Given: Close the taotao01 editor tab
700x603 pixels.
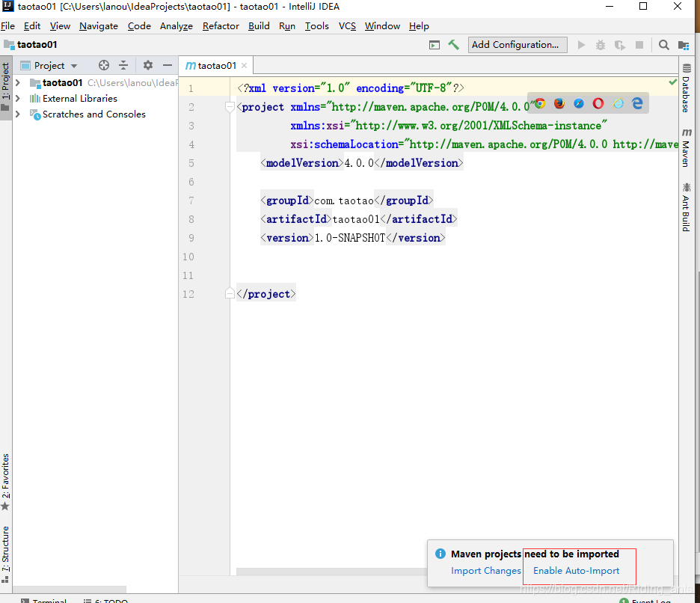Looking at the screenshot, I should click(x=245, y=66).
